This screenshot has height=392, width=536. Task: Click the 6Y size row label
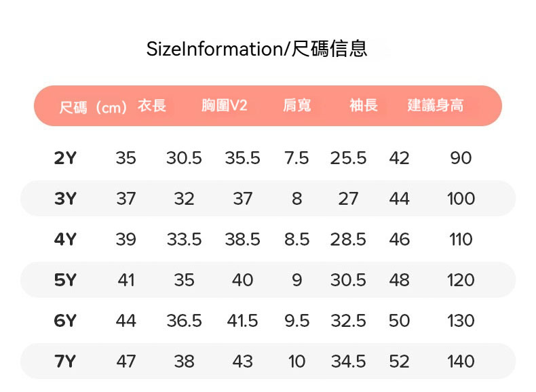click(65, 321)
